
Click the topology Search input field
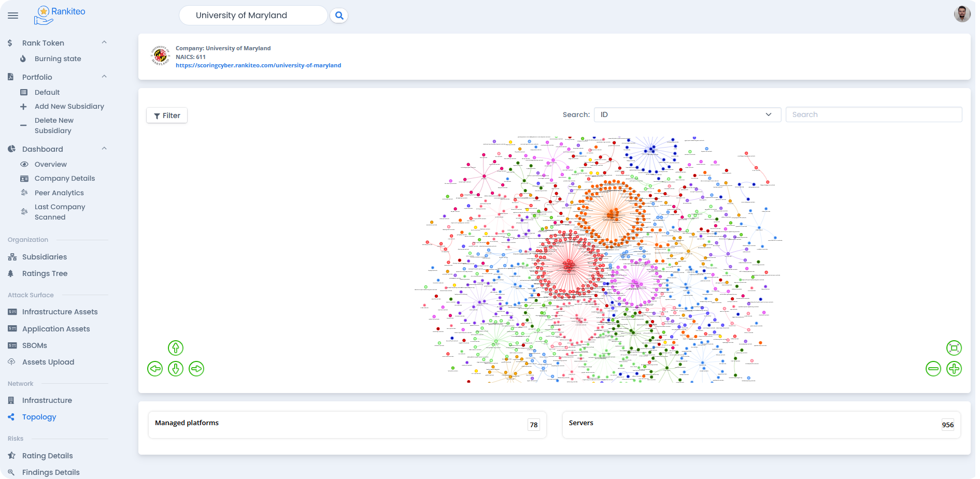click(874, 114)
